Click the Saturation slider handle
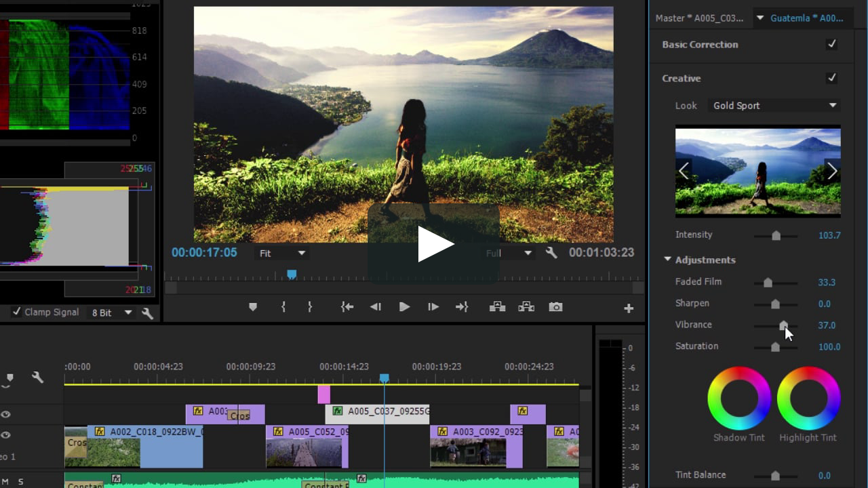This screenshot has height=488, width=868. coord(775,347)
